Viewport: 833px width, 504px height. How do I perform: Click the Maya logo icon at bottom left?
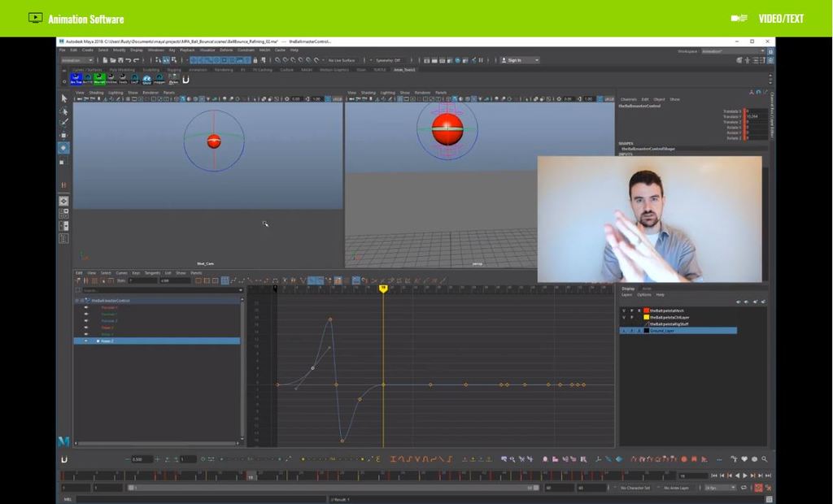63,441
